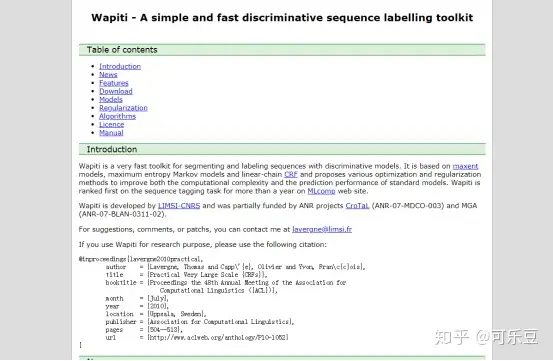Open the CRF hyperlink
The width and height of the screenshot is (553, 361).
(291, 175)
